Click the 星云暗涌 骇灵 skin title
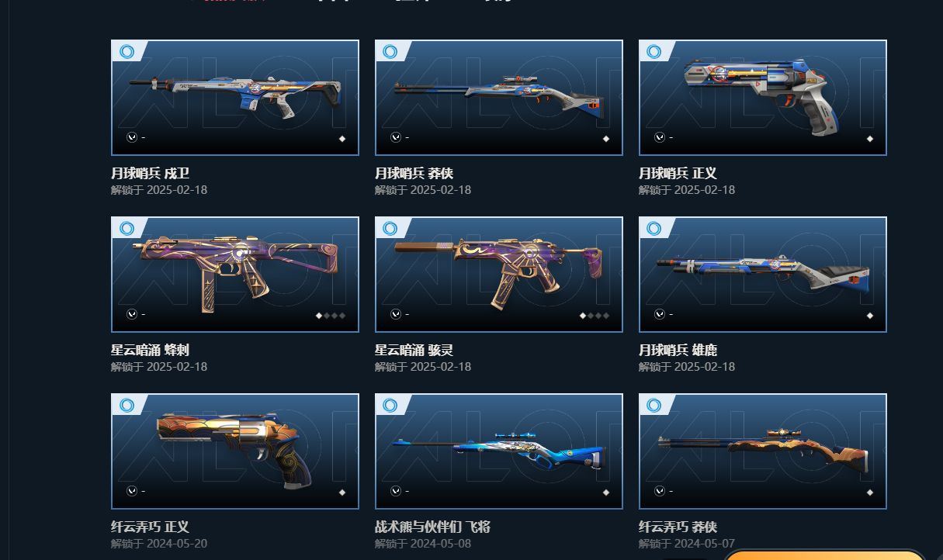 [x=414, y=350]
